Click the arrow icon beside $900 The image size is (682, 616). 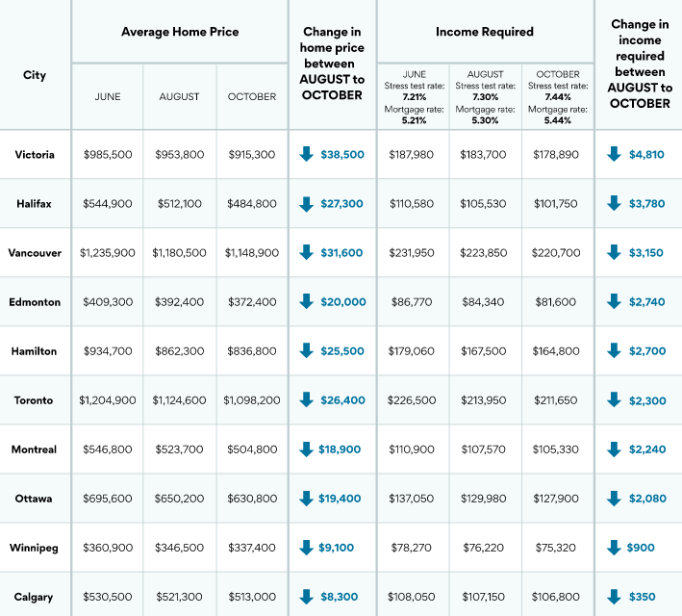tap(614, 547)
